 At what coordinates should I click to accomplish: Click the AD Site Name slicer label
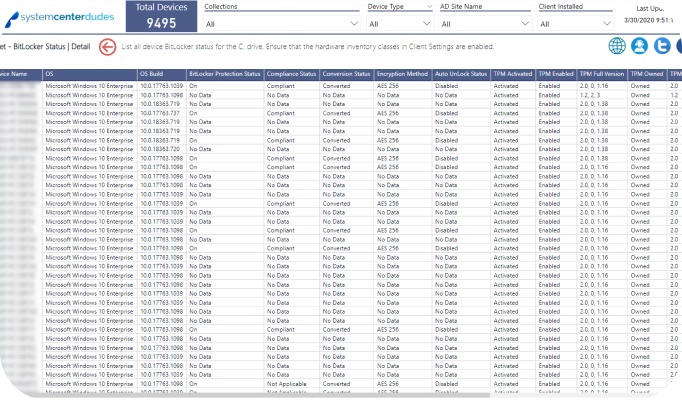461,7
